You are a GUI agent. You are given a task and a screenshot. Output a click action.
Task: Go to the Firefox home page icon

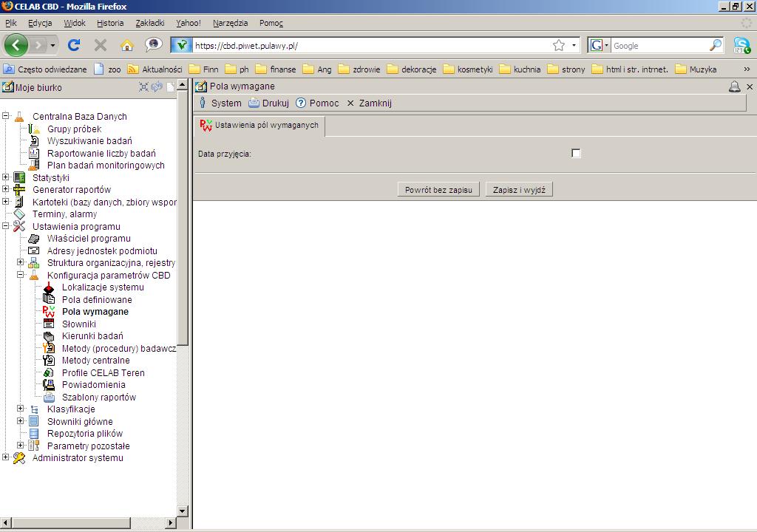tap(127, 45)
